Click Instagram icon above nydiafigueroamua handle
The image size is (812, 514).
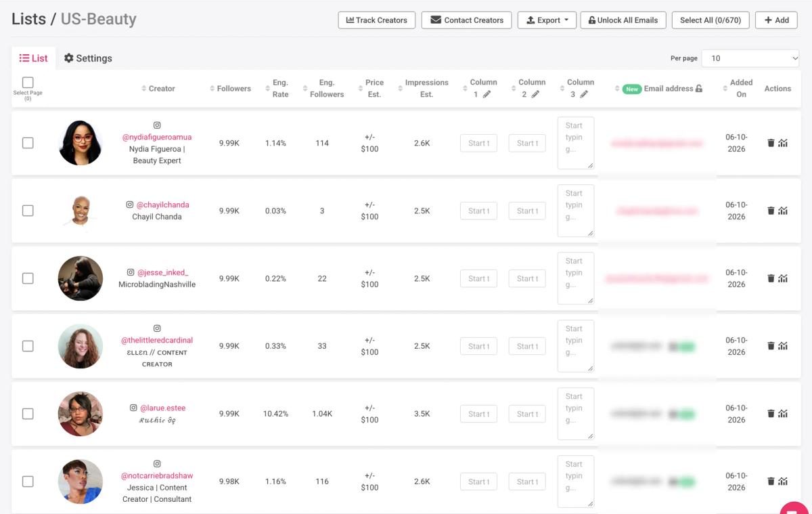click(157, 125)
